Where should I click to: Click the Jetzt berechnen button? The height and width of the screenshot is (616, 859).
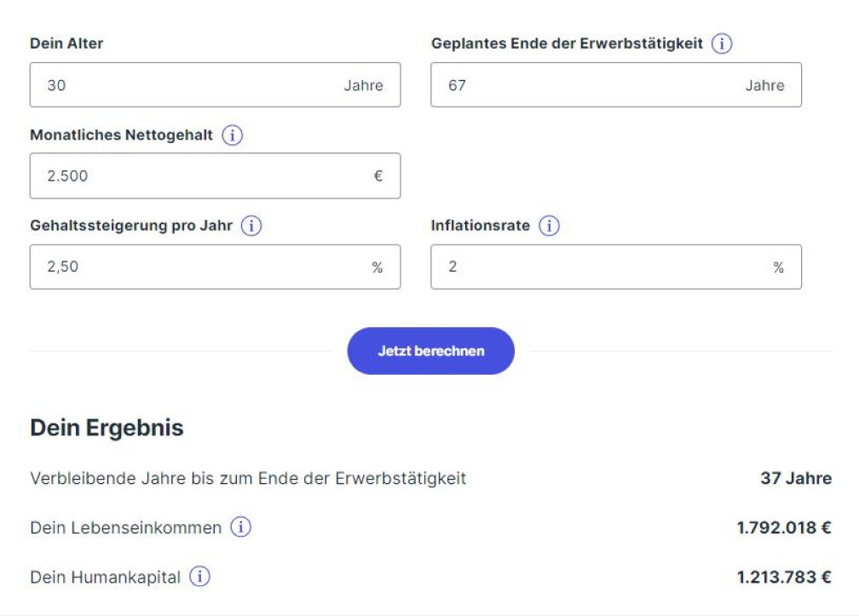430,351
